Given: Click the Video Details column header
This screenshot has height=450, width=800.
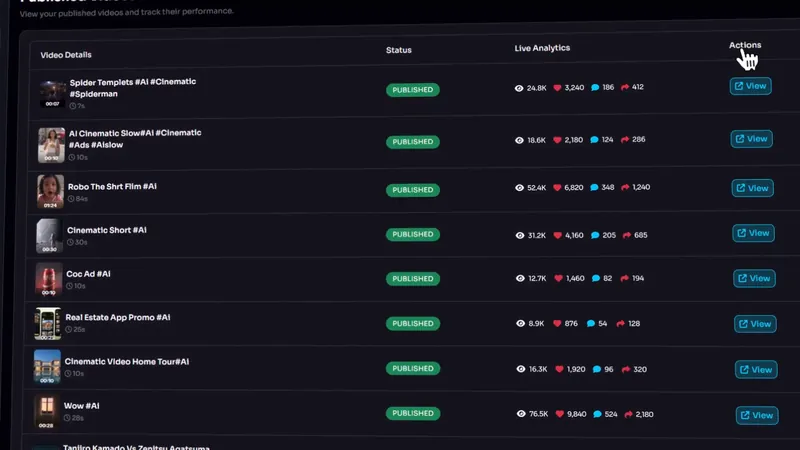Looking at the screenshot, I should tap(66, 55).
